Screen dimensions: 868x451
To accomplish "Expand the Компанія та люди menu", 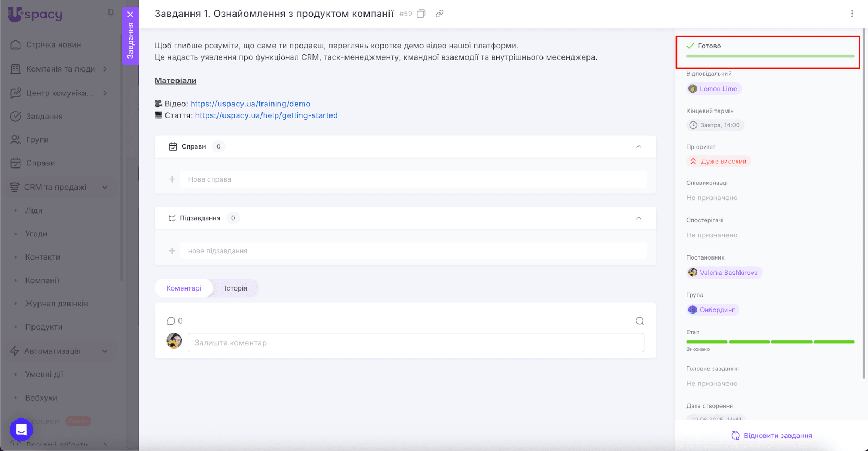I will click(105, 69).
